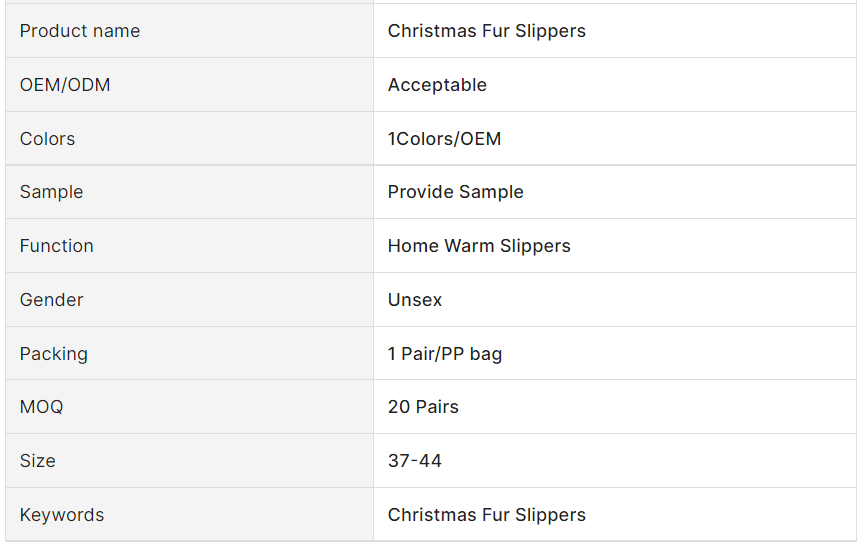Select the Home Warm Slippers value

479,246
